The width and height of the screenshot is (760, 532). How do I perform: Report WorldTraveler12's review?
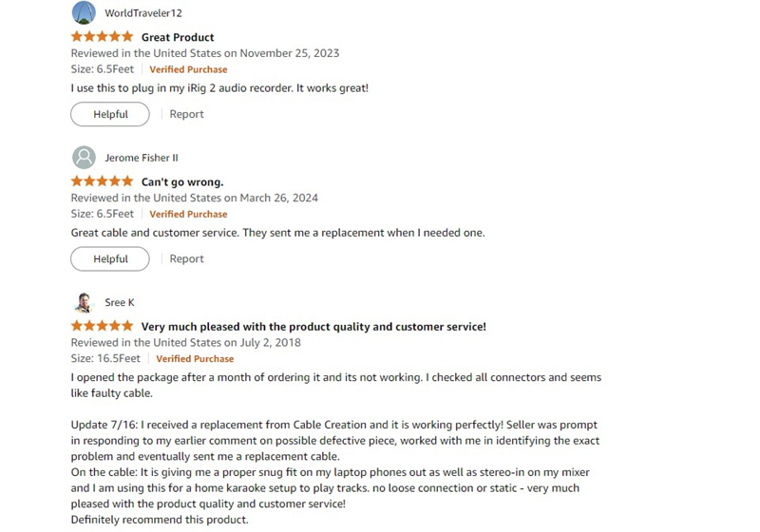click(x=186, y=114)
